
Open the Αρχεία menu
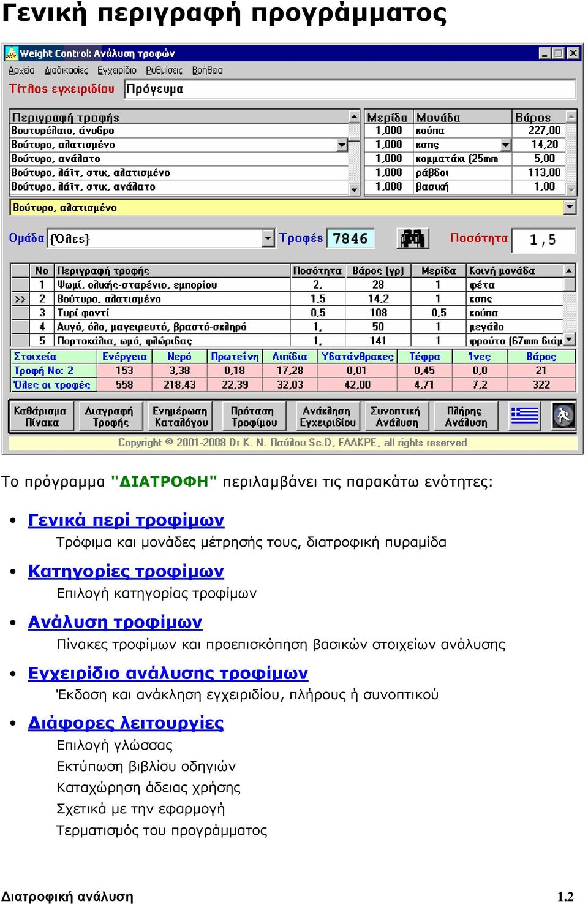(21, 70)
